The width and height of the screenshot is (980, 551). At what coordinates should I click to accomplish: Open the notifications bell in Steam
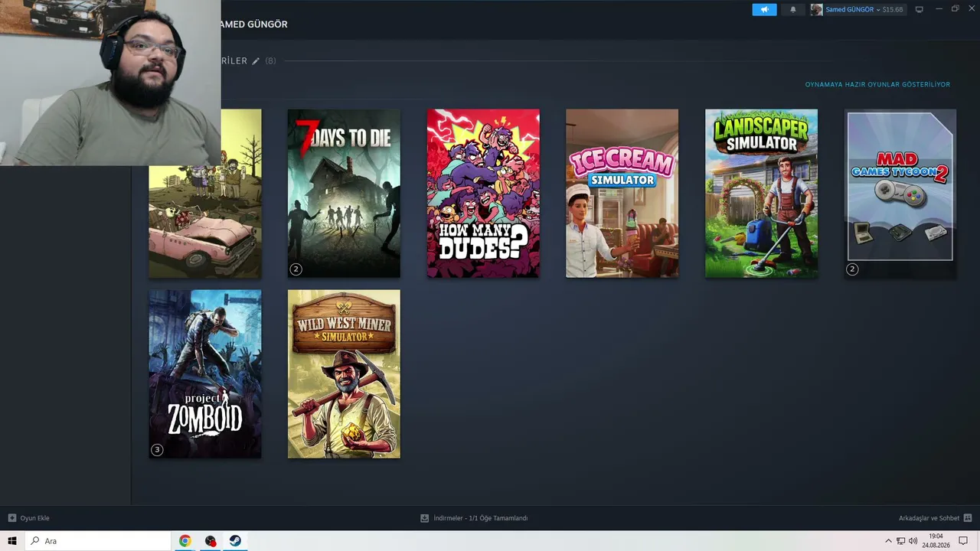tap(792, 9)
